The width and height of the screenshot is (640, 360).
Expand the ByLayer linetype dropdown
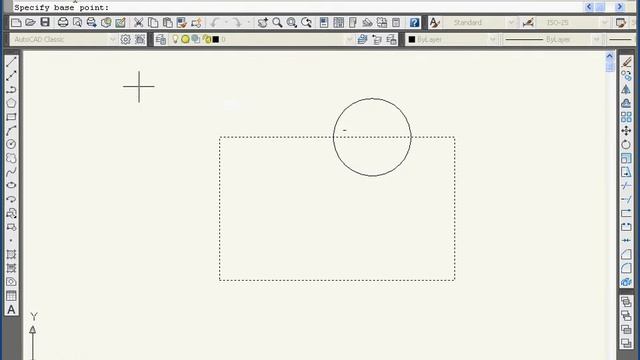pos(596,39)
